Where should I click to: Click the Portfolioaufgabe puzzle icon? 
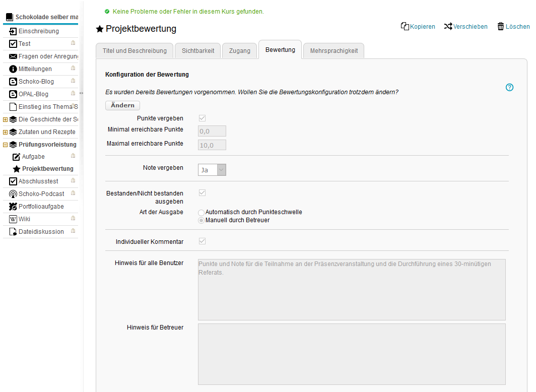coord(13,207)
